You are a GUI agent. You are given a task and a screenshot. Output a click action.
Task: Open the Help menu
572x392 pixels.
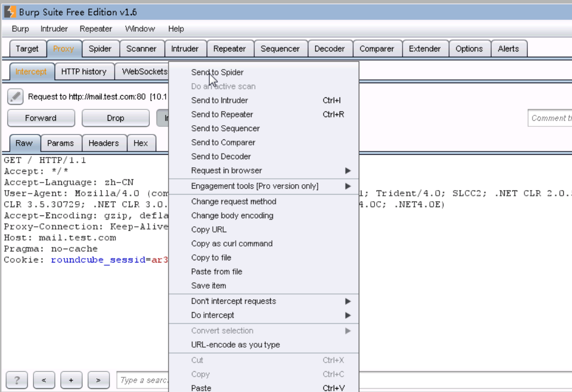pos(176,29)
